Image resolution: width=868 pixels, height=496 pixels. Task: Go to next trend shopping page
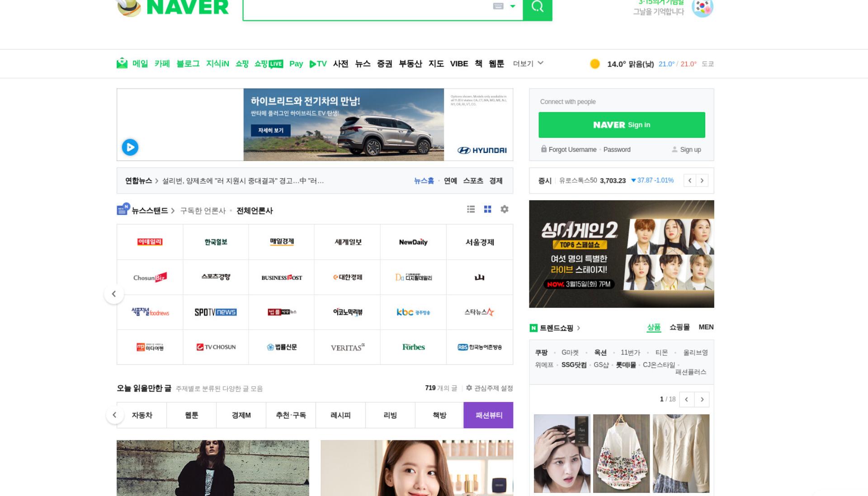[x=702, y=399]
